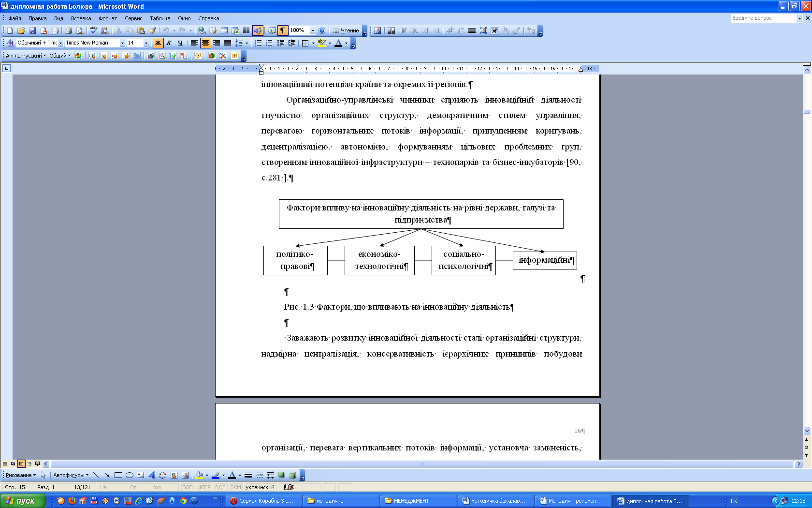Print the document

pos(69,30)
